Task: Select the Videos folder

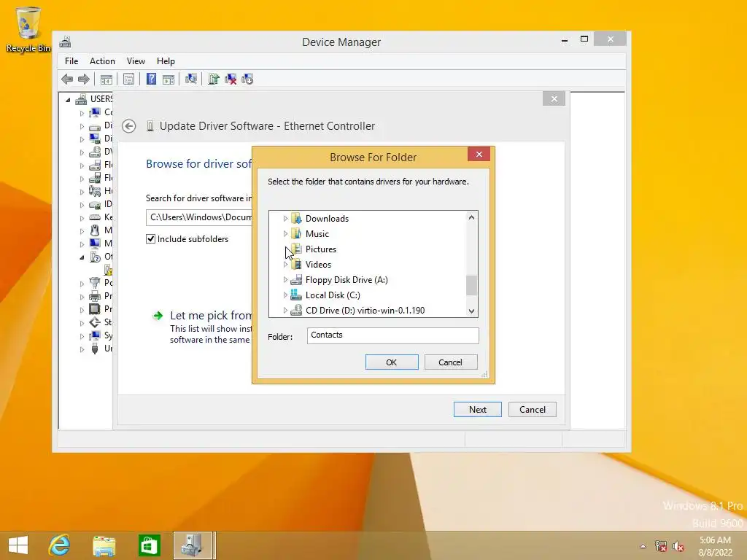Action: (x=318, y=265)
